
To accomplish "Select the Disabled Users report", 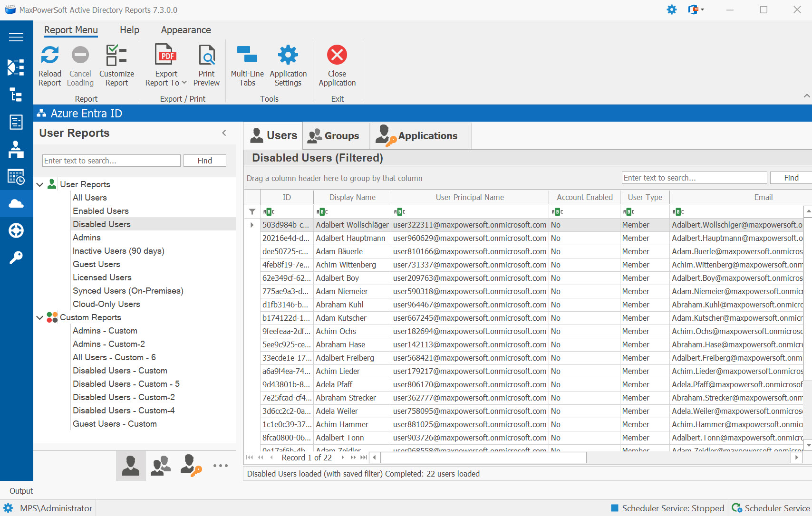I will [x=101, y=224].
